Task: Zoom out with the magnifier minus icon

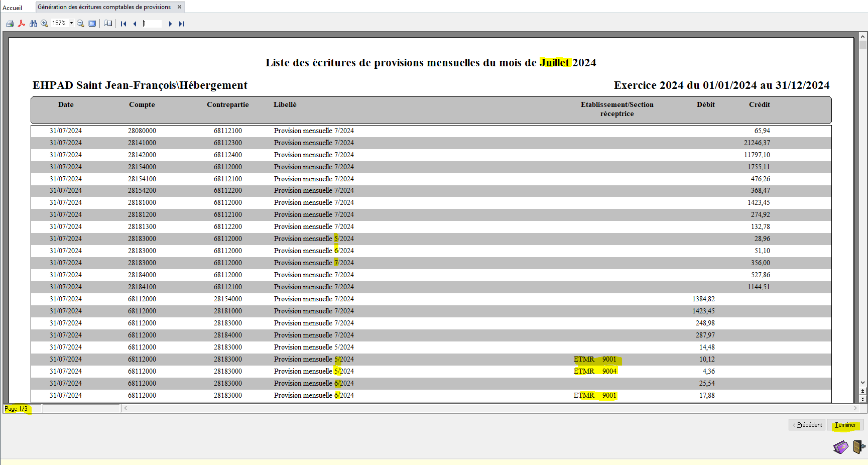Action: 80,24
